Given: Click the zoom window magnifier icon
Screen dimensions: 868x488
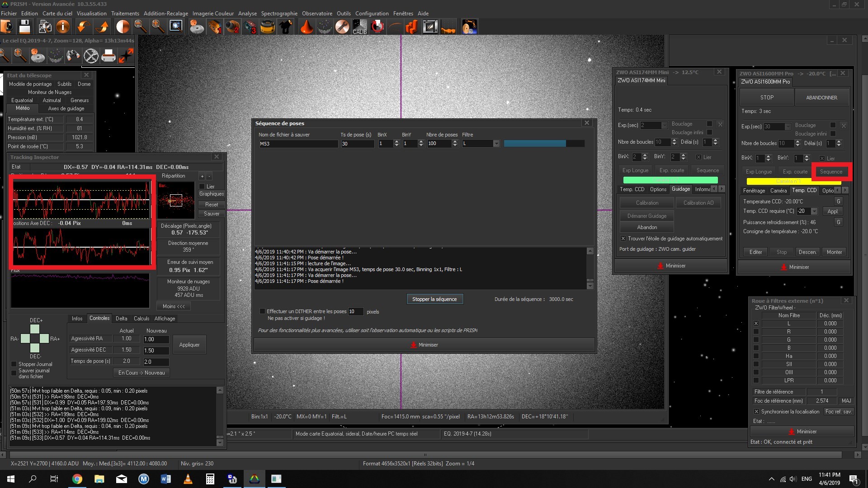Looking at the screenshot, I should coord(175,27).
